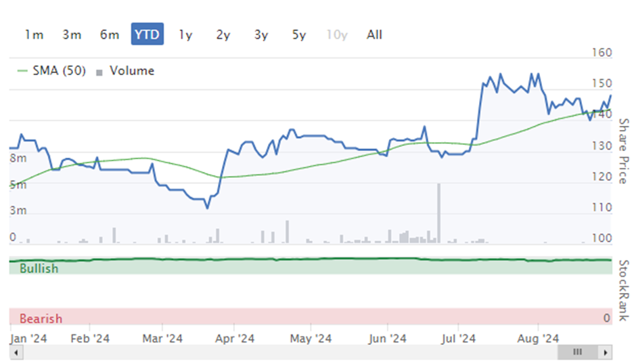
Task: Click the highlighted YTD range button
Action: pyautogui.click(x=147, y=34)
